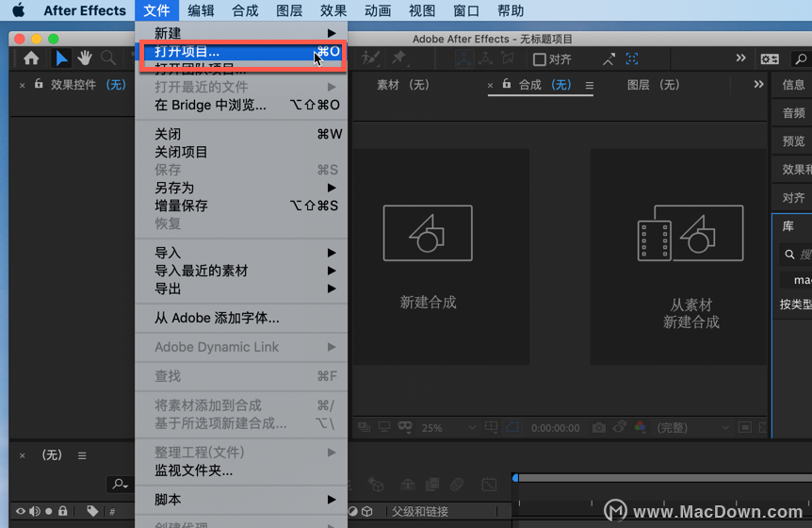Click the color channels icon
This screenshot has width=812, height=528.
point(640,427)
